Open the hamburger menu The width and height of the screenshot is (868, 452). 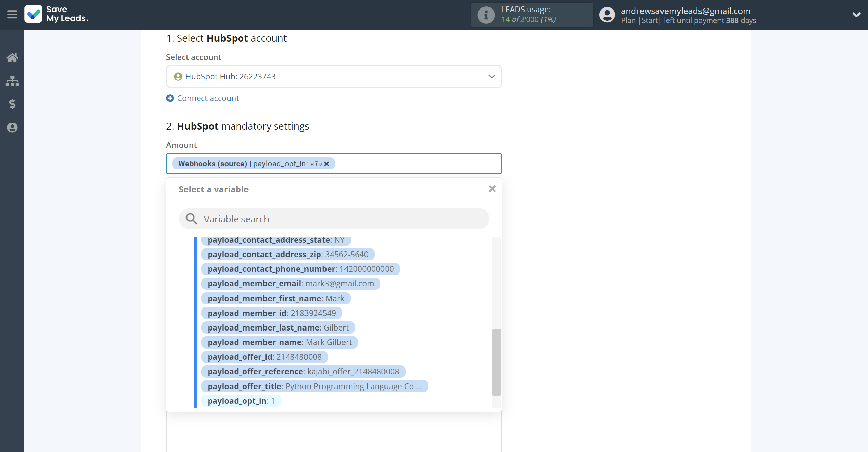coord(12,15)
